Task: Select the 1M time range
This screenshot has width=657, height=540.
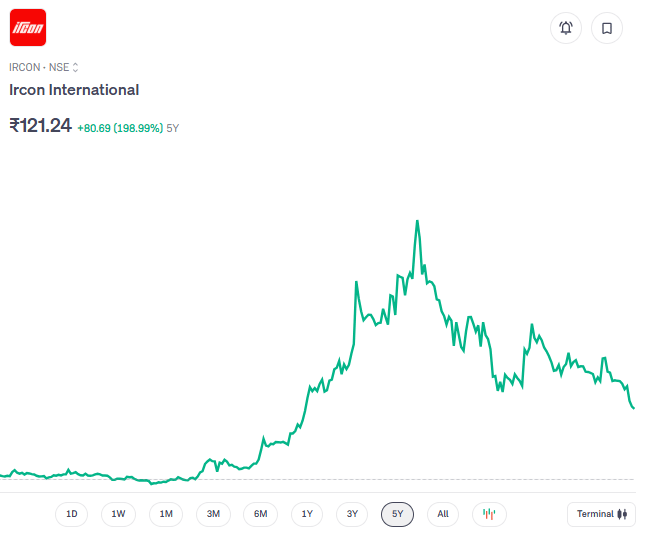Action: point(166,514)
